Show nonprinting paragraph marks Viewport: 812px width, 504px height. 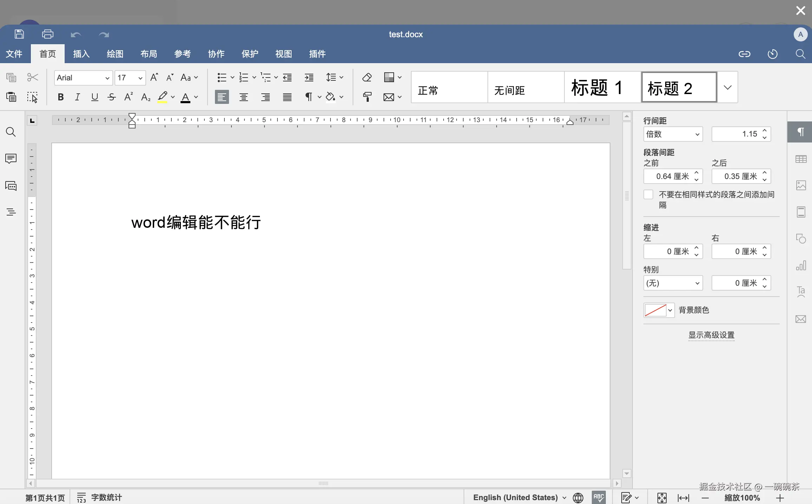click(308, 97)
